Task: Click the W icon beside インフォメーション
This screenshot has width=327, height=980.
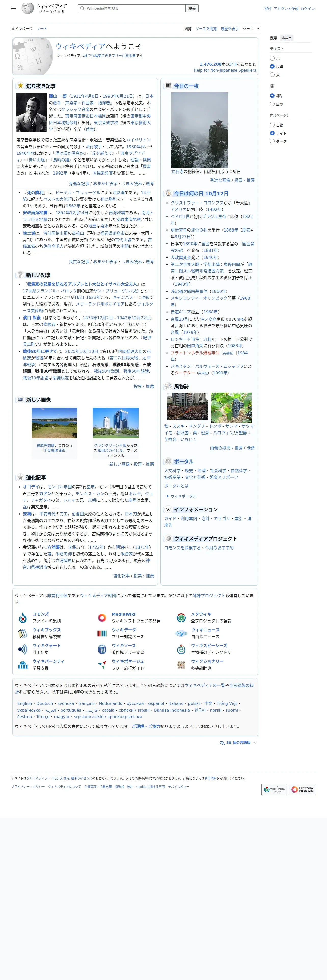Action: (x=168, y=509)
